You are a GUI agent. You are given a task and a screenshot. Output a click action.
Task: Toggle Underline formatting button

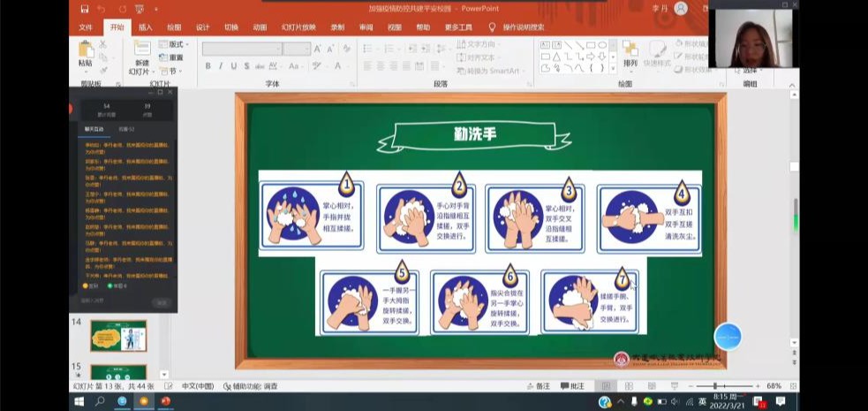[x=233, y=66]
